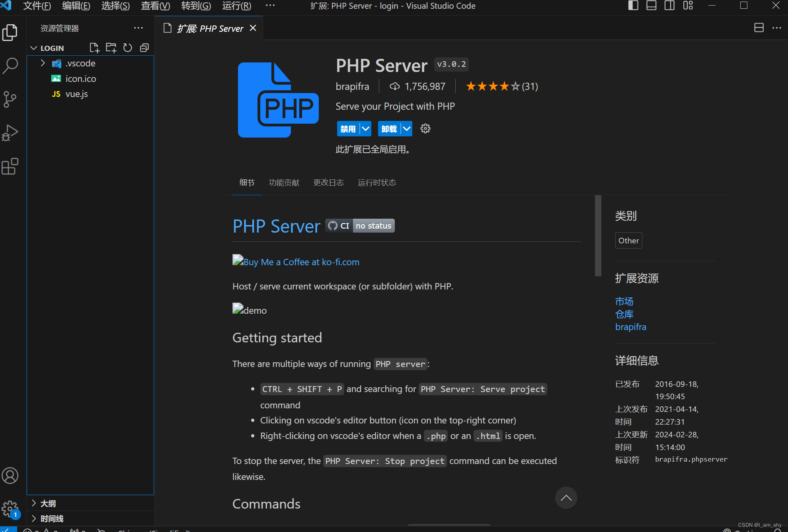Open Explorer panel more actions menu
The height and width of the screenshot is (532, 788).
[138, 28]
